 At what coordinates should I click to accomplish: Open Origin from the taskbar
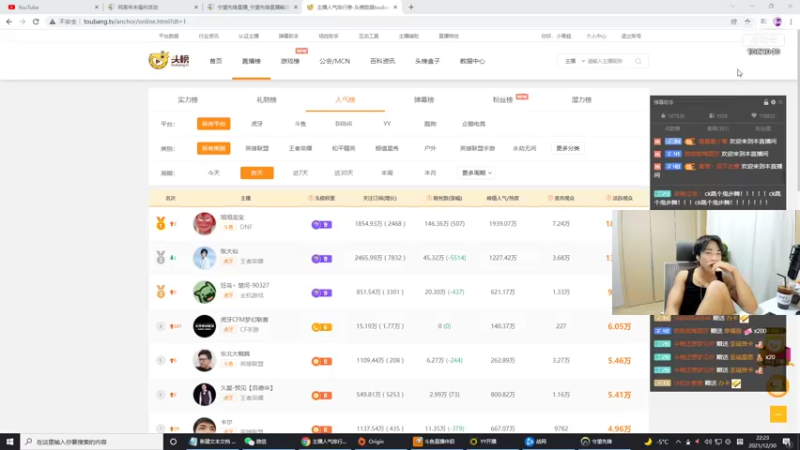pos(371,442)
